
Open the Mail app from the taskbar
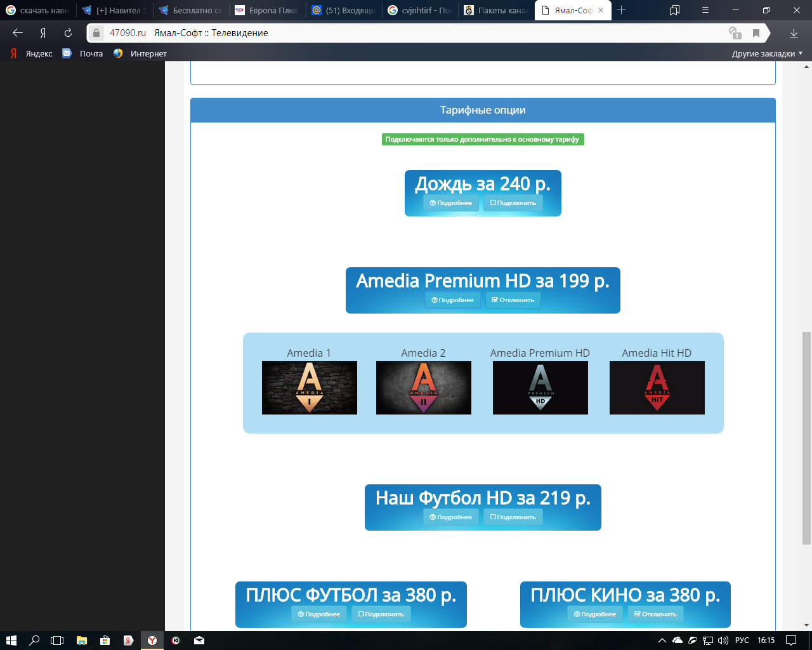pyautogui.click(x=199, y=640)
